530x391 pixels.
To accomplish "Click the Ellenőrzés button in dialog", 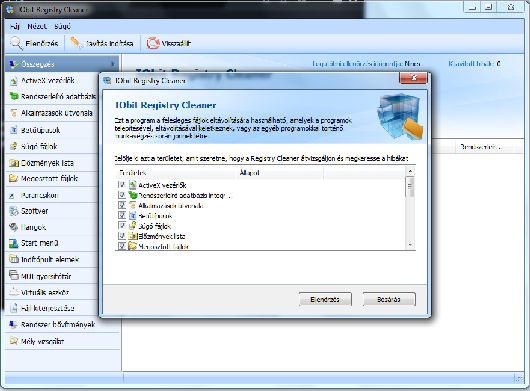I will [325, 299].
